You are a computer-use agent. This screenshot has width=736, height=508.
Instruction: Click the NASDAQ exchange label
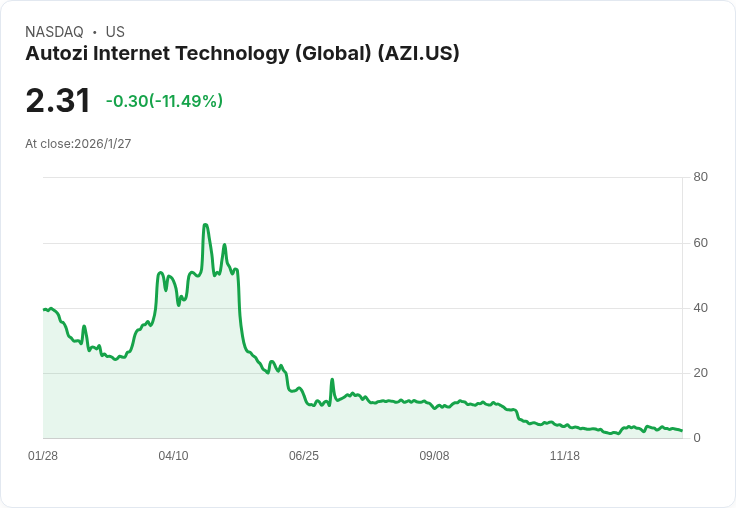tap(54, 32)
